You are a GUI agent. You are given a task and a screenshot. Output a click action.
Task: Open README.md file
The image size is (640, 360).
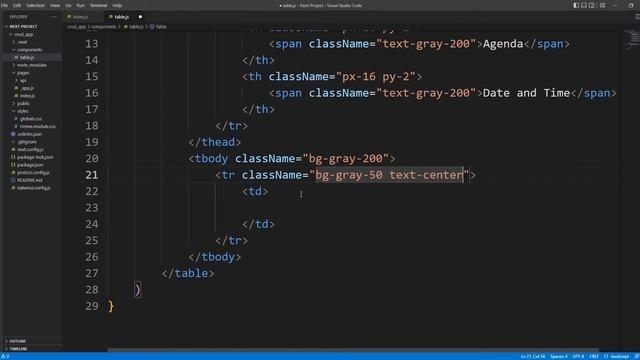click(29, 180)
